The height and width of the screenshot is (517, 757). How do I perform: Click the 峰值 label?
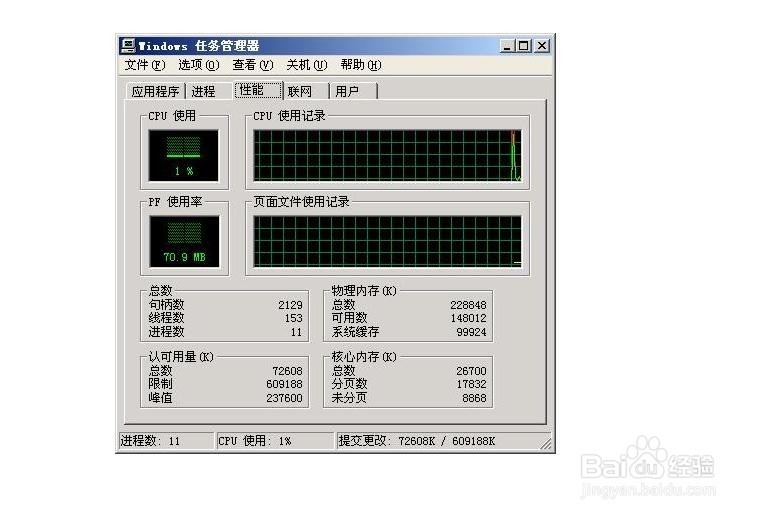click(160, 398)
